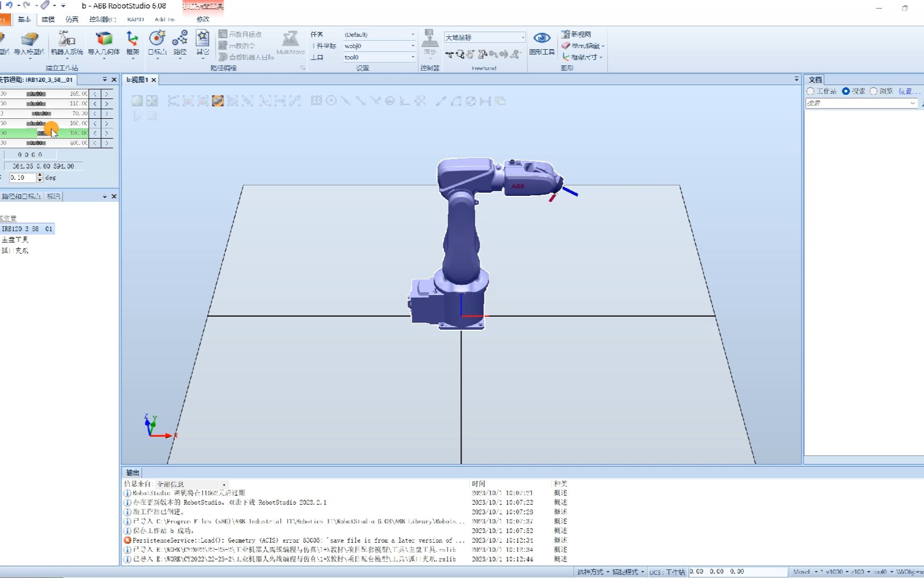The image size is (924, 578).
Task: Close the b:视图1 view tab
Action: point(153,80)
